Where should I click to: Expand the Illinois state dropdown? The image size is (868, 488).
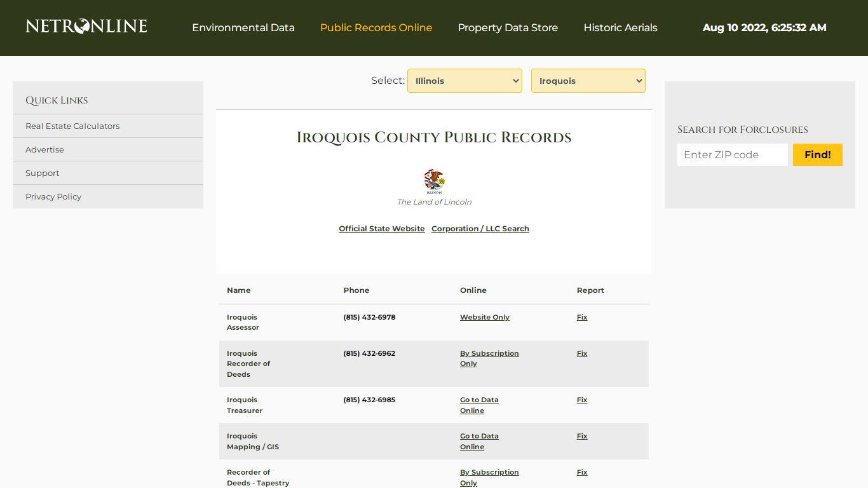[x=465, y=81]
